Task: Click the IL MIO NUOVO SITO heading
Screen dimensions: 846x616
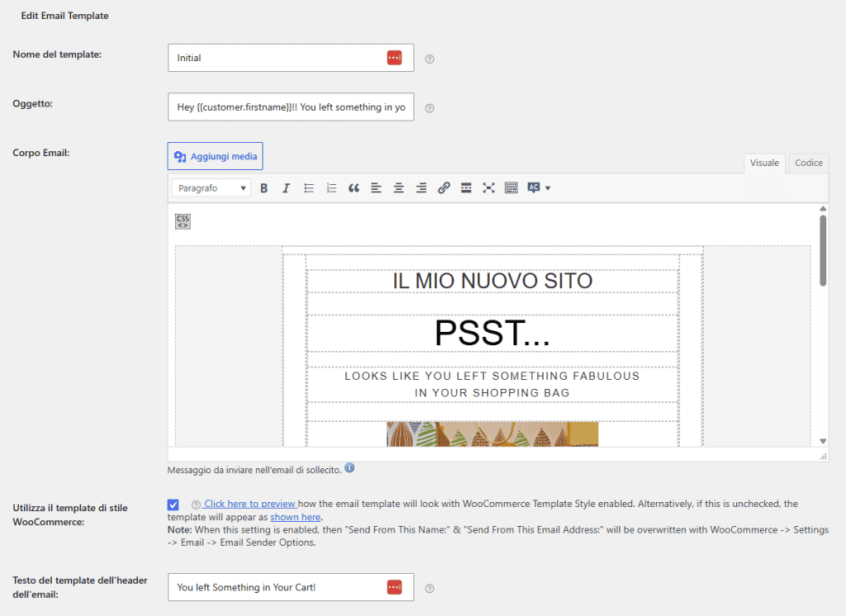Action: coord(492,281)
